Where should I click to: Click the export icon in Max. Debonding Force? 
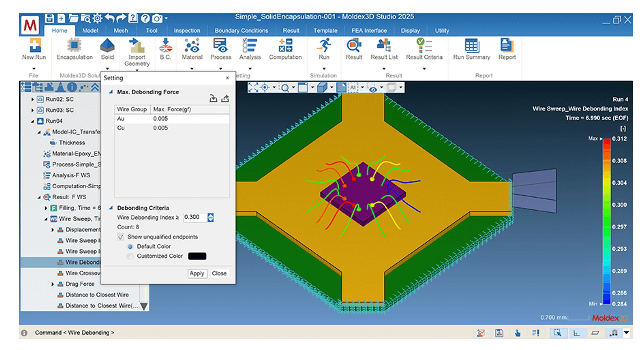(225, 98)
